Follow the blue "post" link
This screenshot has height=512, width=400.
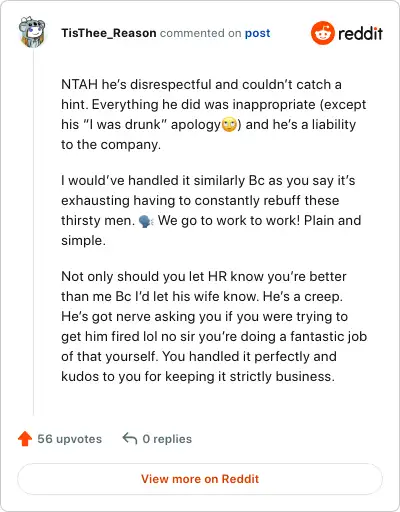point(257,33)
